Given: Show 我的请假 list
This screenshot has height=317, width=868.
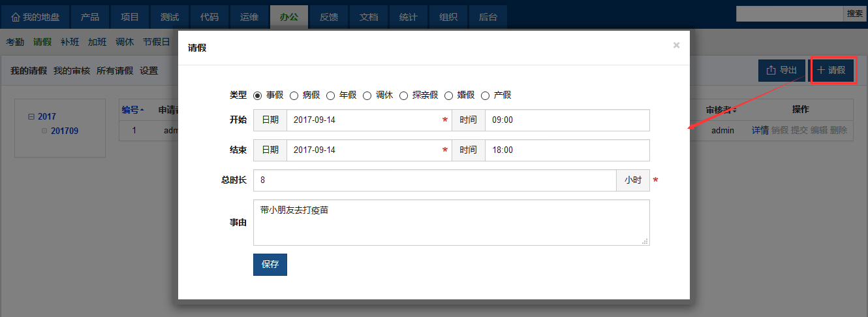Looking at the screenshot, I should [29, 71].
